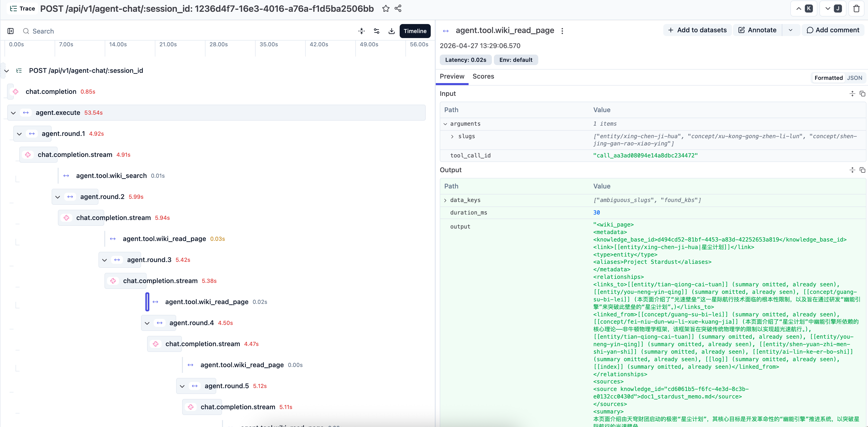Copy the Input section contents
This screenshot has height=427, width=868.
click(862, 94)
